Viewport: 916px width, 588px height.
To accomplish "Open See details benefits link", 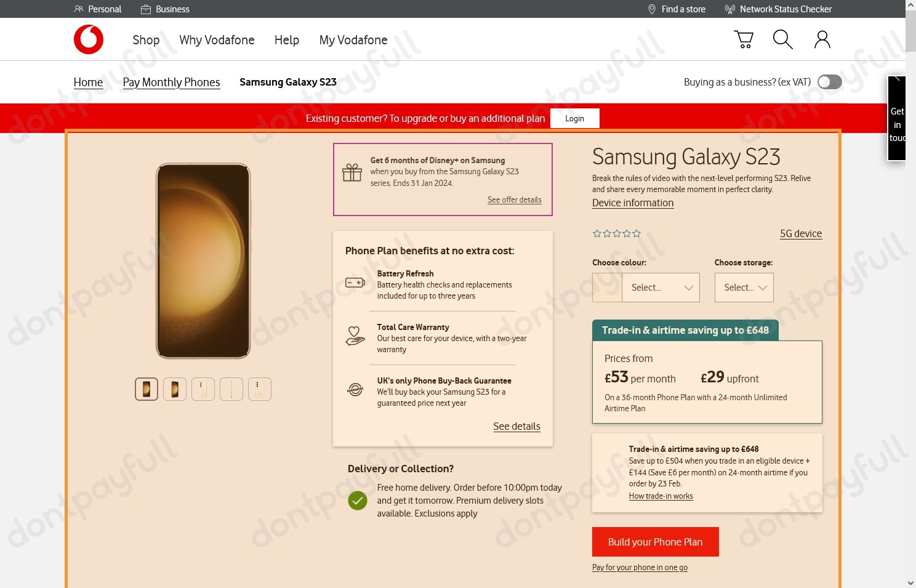I will pos(517,427).
